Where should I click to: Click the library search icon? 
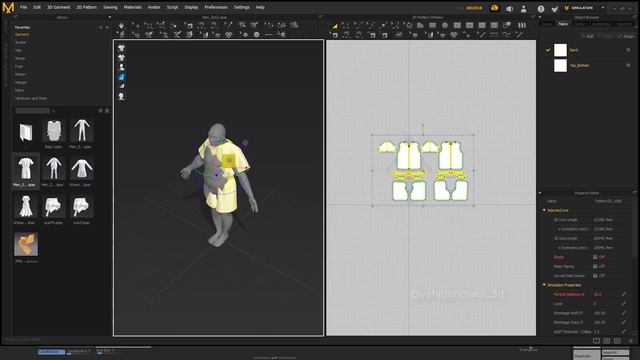coord(53,111)
